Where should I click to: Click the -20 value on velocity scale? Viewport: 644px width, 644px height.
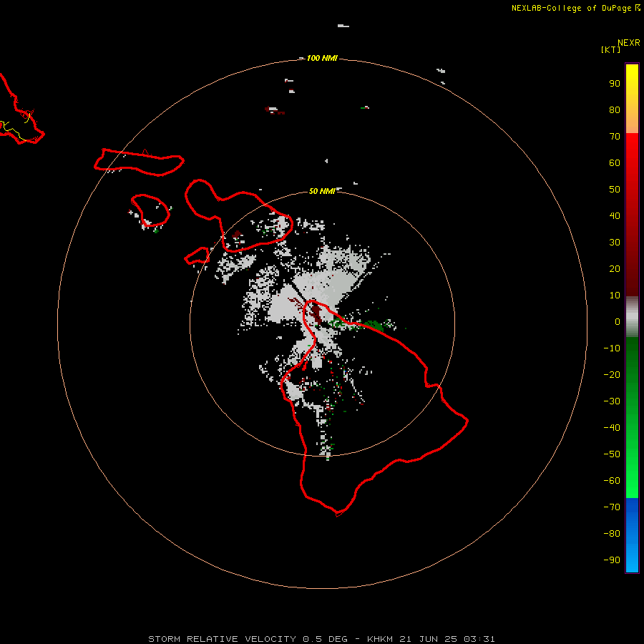tap(612, 374)
